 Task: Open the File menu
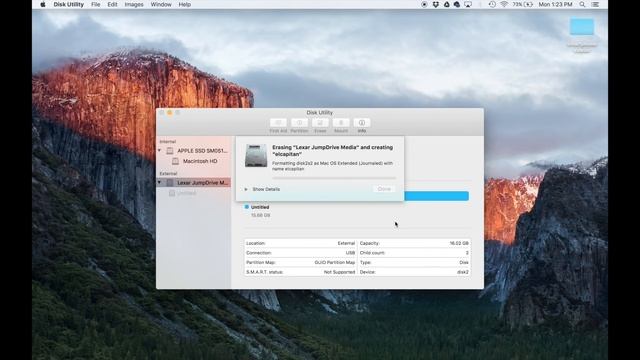click(96, 4)
